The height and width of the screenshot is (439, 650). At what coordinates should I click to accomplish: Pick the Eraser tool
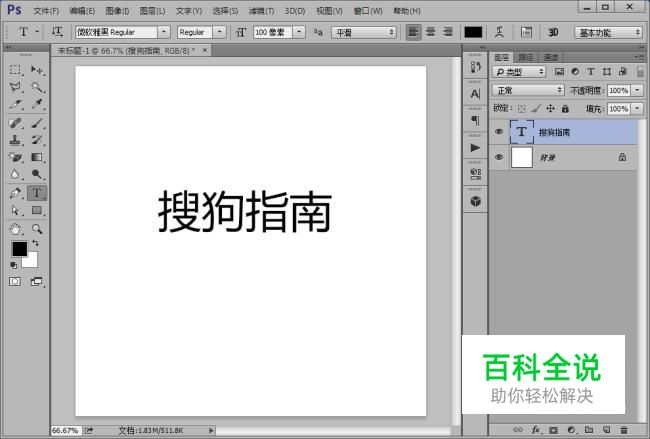pyautogui.click(x=15, y=157)
